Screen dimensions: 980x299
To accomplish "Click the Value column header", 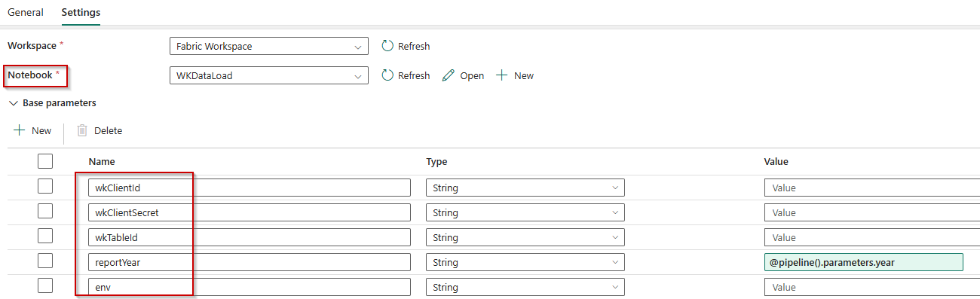I will click(x=776, y=161).
